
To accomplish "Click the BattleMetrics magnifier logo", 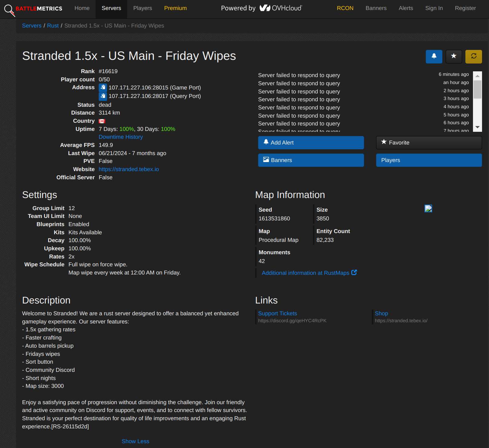I will 9,10.
